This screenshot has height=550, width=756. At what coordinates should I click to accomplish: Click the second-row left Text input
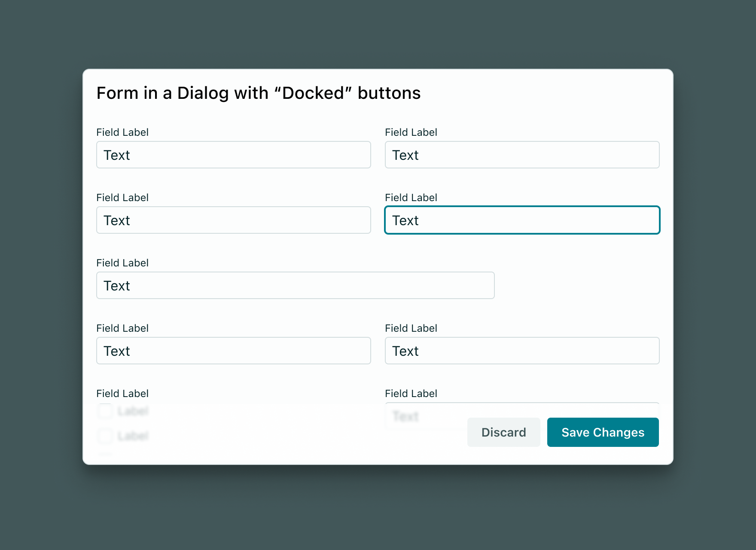click(234, 220)
